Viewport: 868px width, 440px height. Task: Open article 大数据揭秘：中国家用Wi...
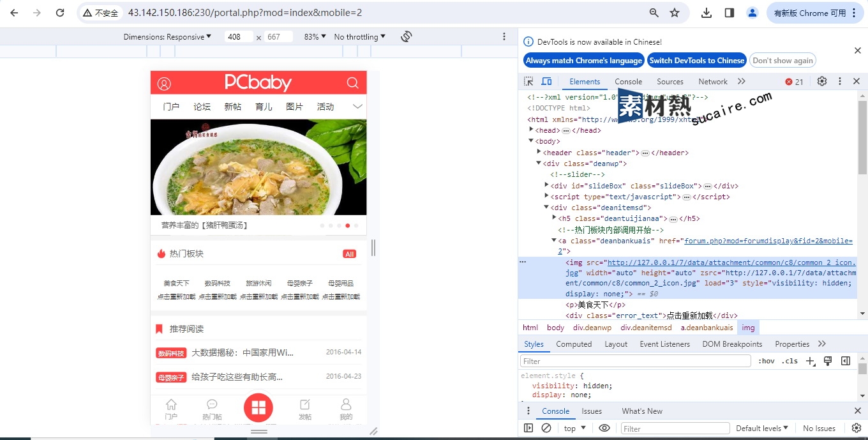click(243, 353)
